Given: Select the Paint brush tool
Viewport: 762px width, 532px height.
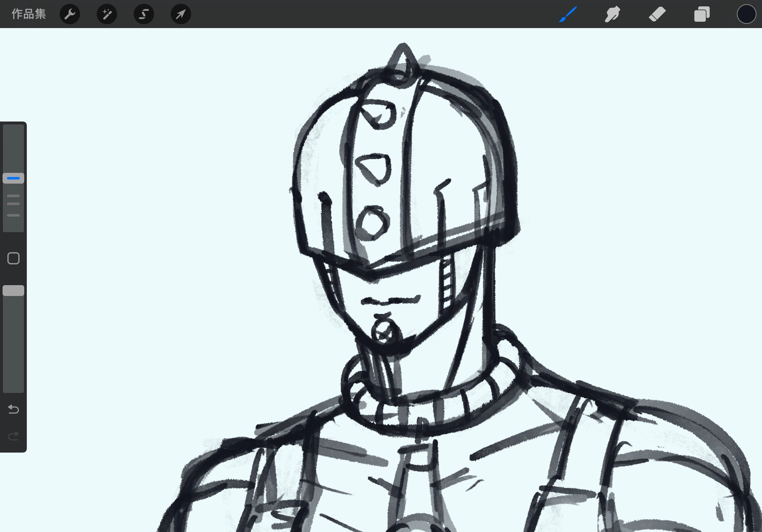Looking at the screenshot, I should [x=568, y=14].
